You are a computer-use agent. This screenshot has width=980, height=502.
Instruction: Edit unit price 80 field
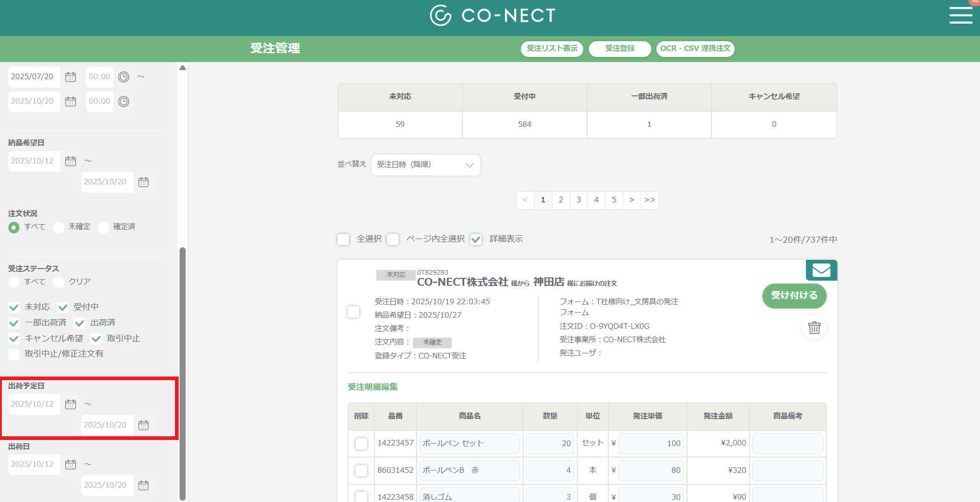(651, 471)
